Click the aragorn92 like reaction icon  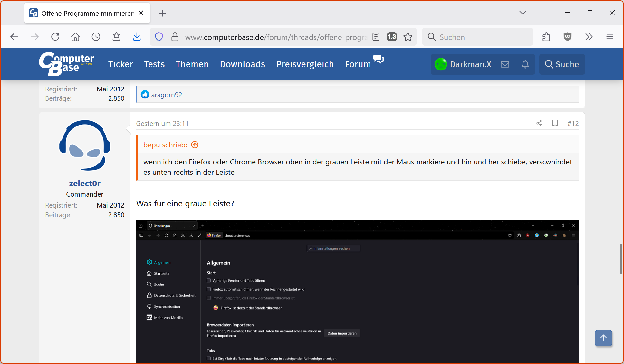click(x=145, y=94)
